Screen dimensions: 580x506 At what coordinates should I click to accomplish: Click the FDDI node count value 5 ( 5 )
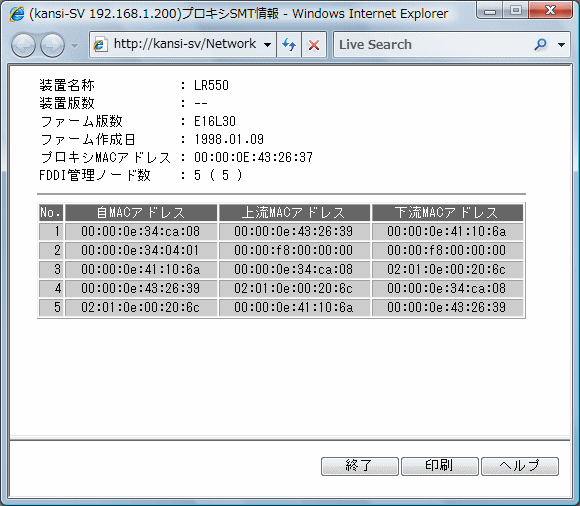[x=218, y=175]
